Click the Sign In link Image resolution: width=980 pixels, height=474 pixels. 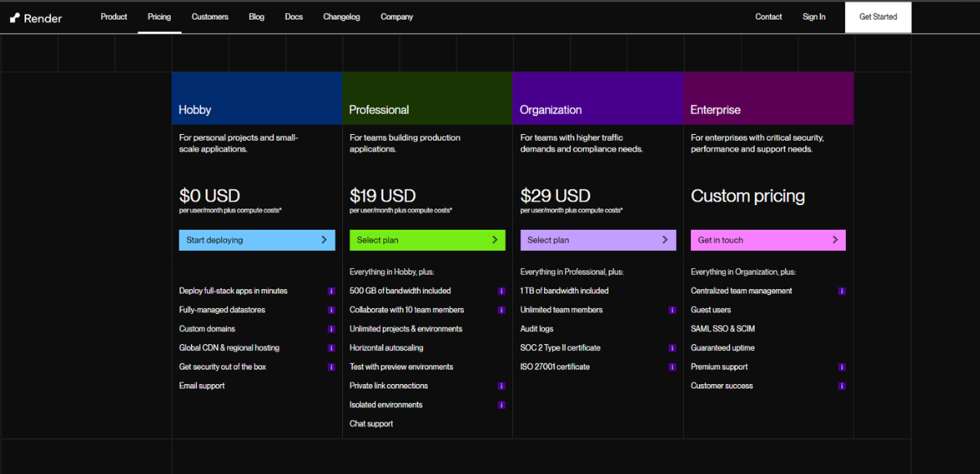[814, 16]
